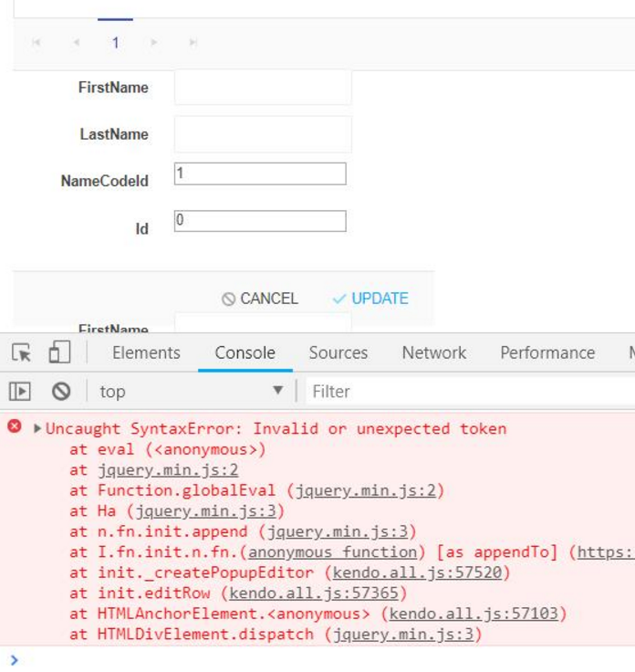
Task: Show the console sidebar icon
Action: click(20, 392)
